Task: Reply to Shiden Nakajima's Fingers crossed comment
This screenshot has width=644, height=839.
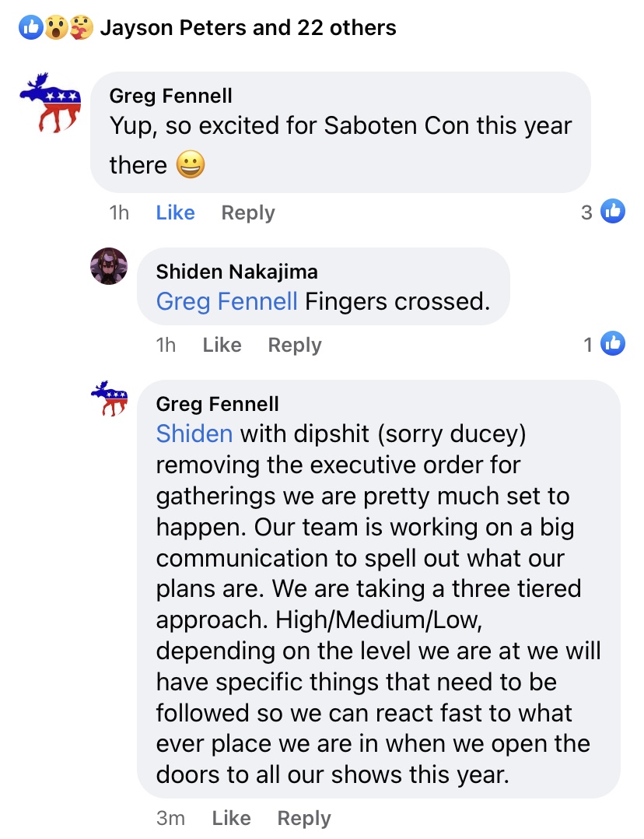Action: [295, 345]
